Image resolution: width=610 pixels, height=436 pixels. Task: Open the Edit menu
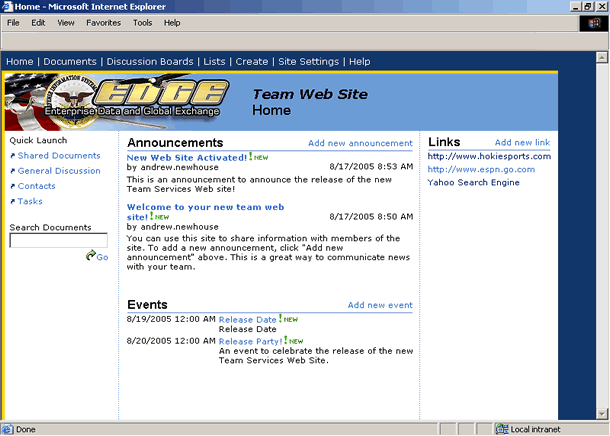coord(38,23)
